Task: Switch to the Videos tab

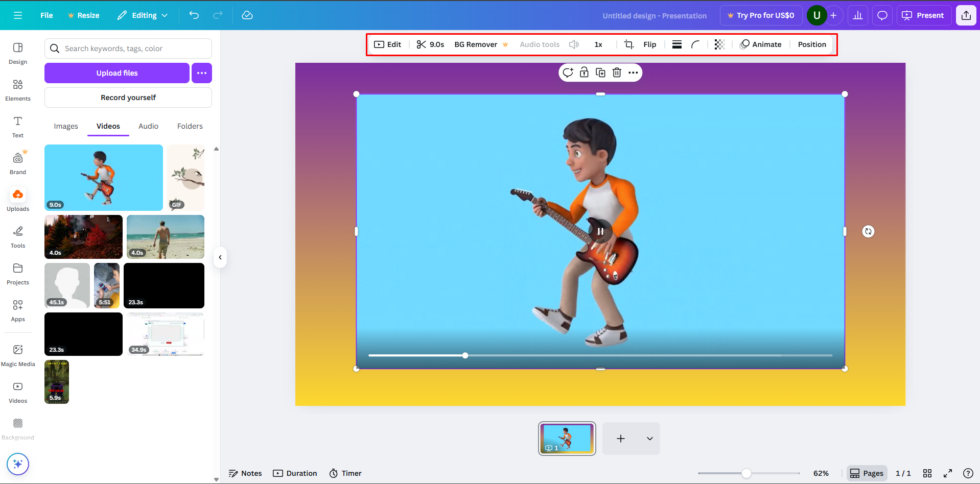Action: 108,126
